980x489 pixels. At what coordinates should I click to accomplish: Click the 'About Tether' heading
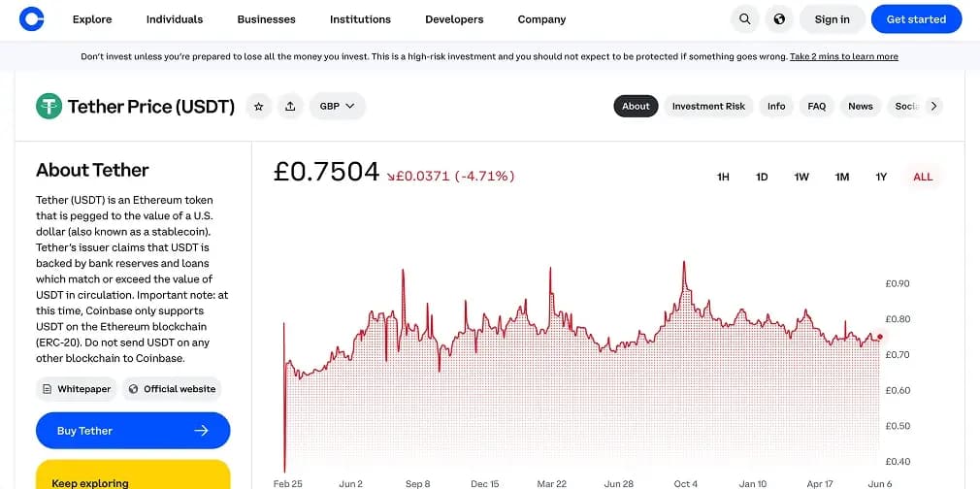tap(92, 170)
